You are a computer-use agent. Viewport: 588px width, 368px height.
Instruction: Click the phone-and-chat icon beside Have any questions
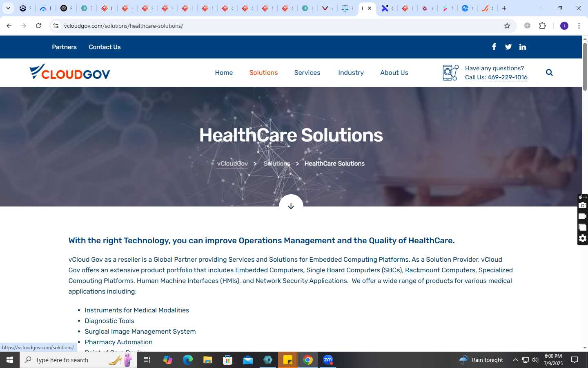451,73
